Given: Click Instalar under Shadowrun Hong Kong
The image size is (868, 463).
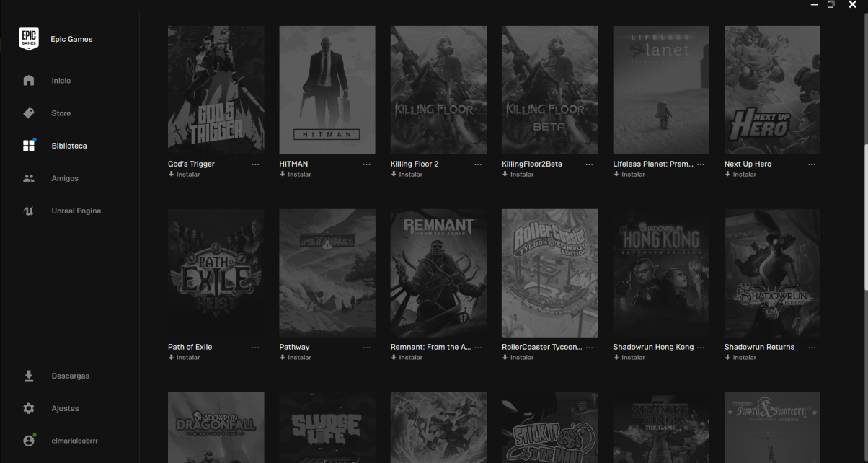Looking at the screenshot, I should tap(629, 358).
